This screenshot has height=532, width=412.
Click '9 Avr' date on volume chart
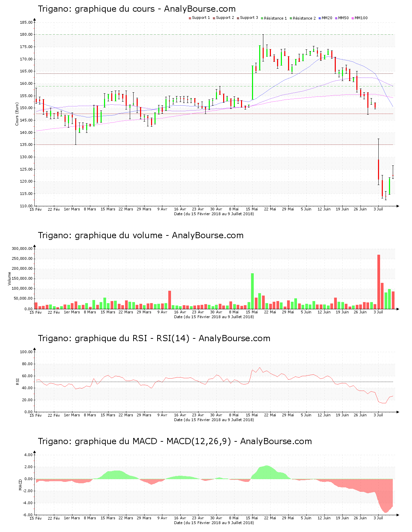(x=162, y=312)
